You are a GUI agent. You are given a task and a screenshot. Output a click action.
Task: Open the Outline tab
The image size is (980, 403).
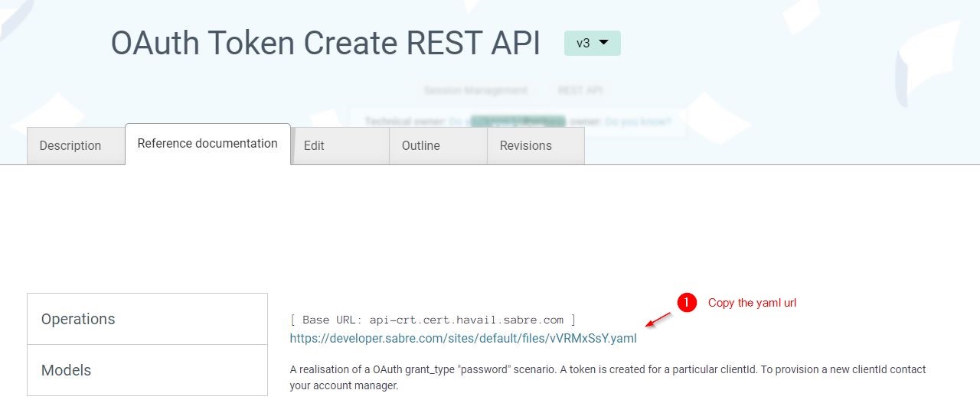438,145
